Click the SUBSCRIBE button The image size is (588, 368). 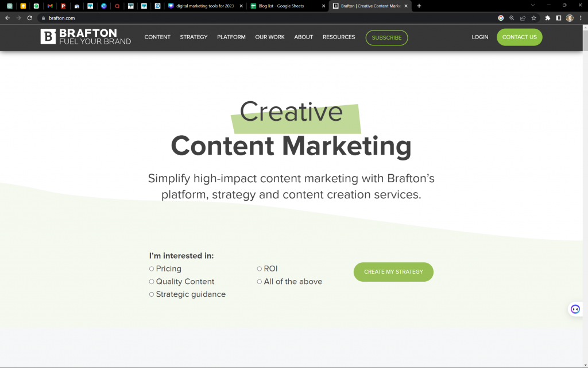[x=386, y=37]
